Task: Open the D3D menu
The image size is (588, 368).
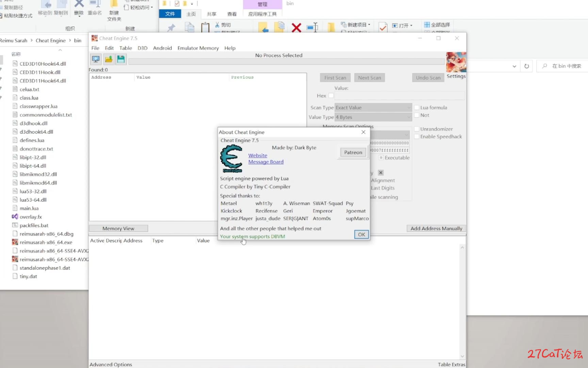Action: click(142, 48)
